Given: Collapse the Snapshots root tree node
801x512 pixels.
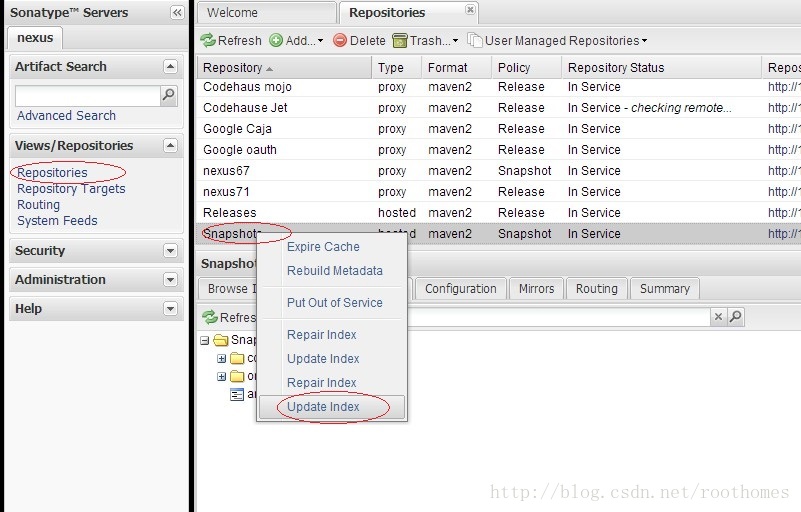Looking at the screenshot, I should pos(205,340).
